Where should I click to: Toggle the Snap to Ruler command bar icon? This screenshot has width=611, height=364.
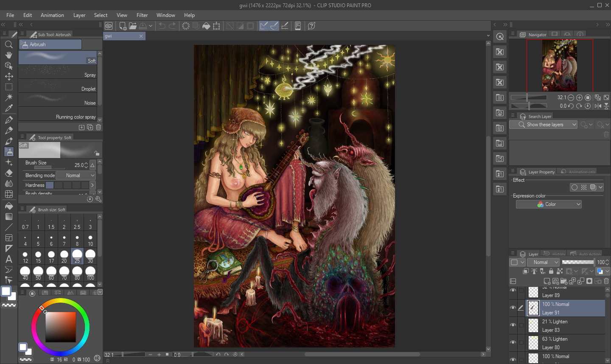point(264,26)
